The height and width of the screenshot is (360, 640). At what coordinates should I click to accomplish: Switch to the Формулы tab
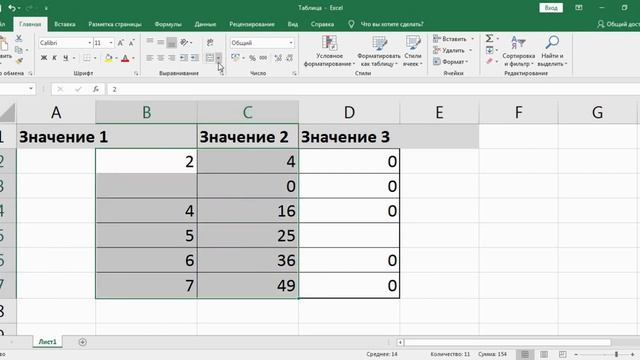pos(168,24)
